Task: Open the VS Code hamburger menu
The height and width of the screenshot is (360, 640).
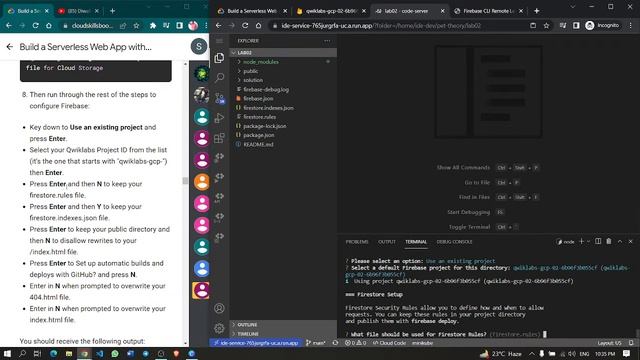Action: [x=219, y=41]
